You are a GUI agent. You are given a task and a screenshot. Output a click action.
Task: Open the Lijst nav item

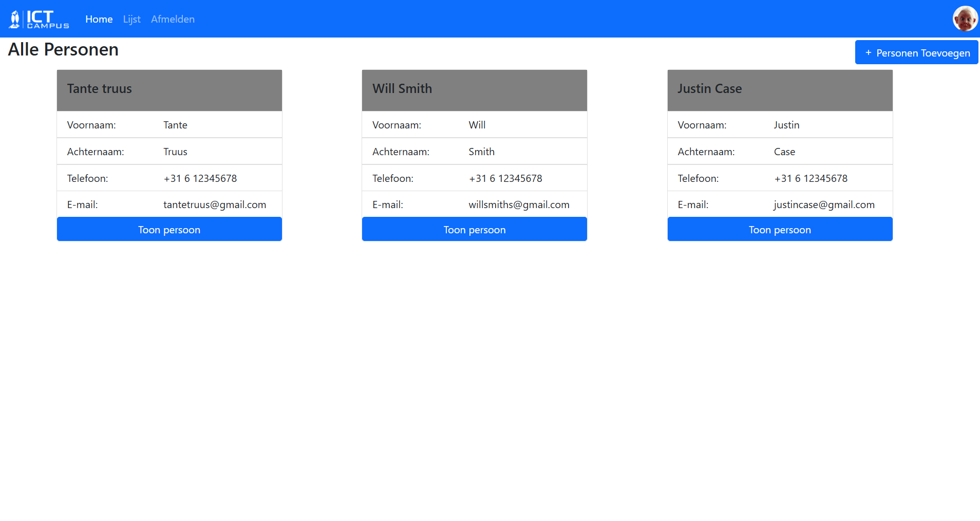coord(131,19)
